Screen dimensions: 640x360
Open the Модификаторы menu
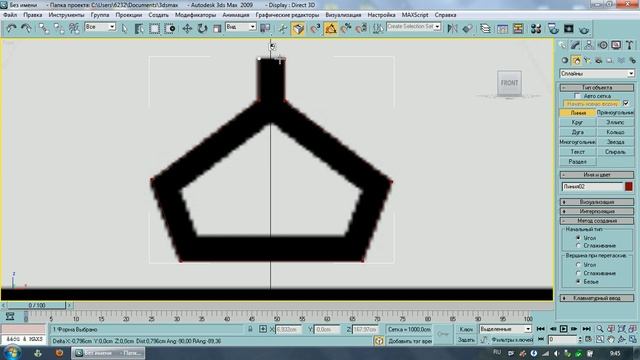[195, 15]
